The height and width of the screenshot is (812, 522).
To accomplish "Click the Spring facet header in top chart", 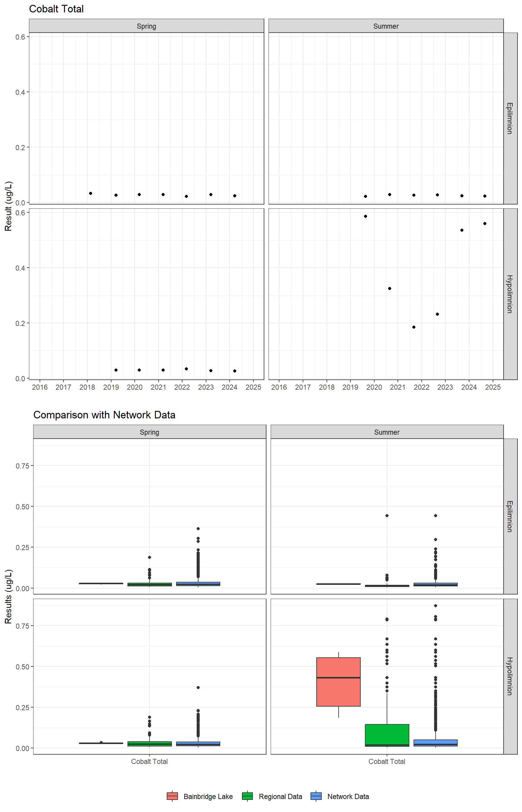I will 147,26.
